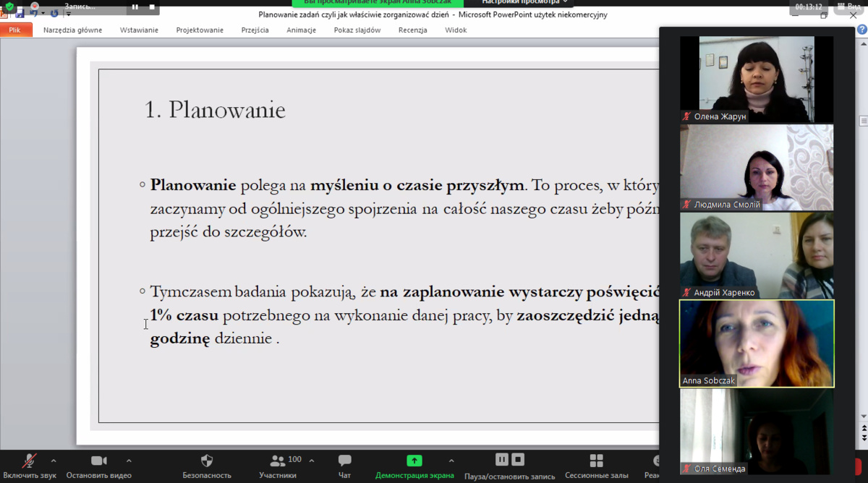Click muted mic icon beside Олена Жарун

tap(687, 116)
